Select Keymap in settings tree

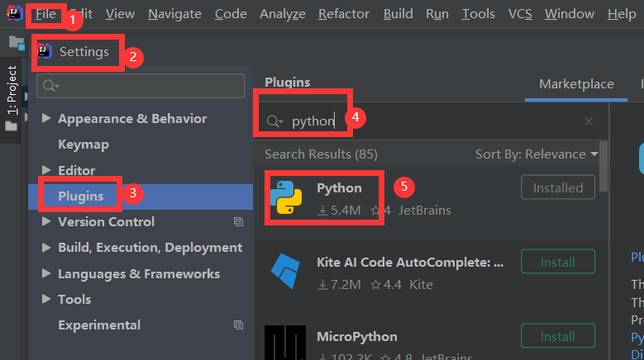(x=83, y=144)
